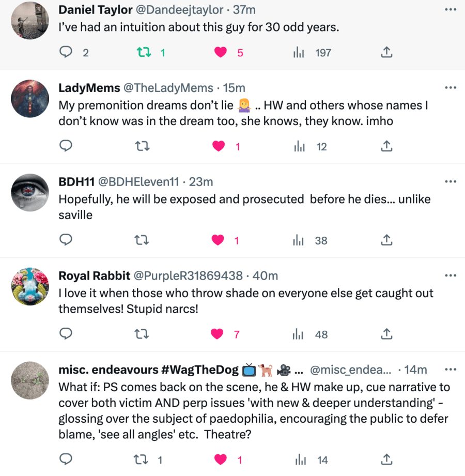Image resolution: width=465 pixels, height=476 pixels.
Task: Share Daniel Taylor's tweet via upload icon
Action: coord(386,52)
